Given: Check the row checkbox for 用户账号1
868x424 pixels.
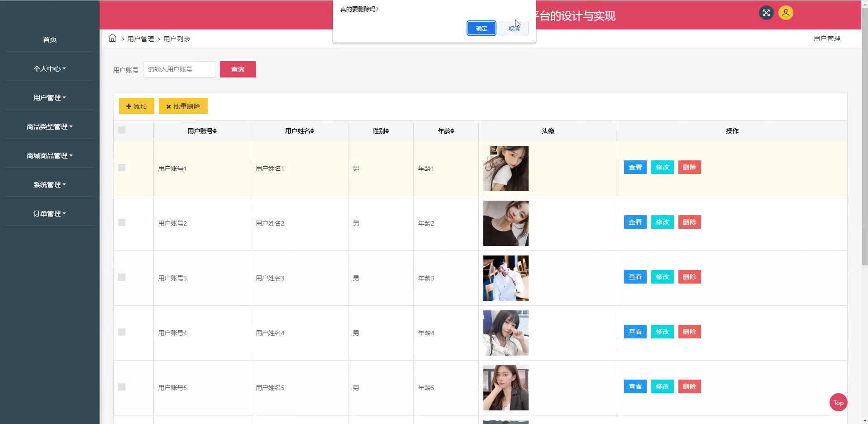Looking at the screenshot, I should (x=122, y=168).
